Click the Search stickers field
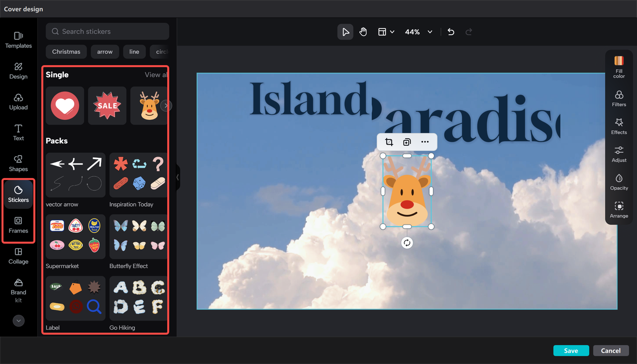The width and height of the screenshot is (637, 364). click(x=107, y=31)
